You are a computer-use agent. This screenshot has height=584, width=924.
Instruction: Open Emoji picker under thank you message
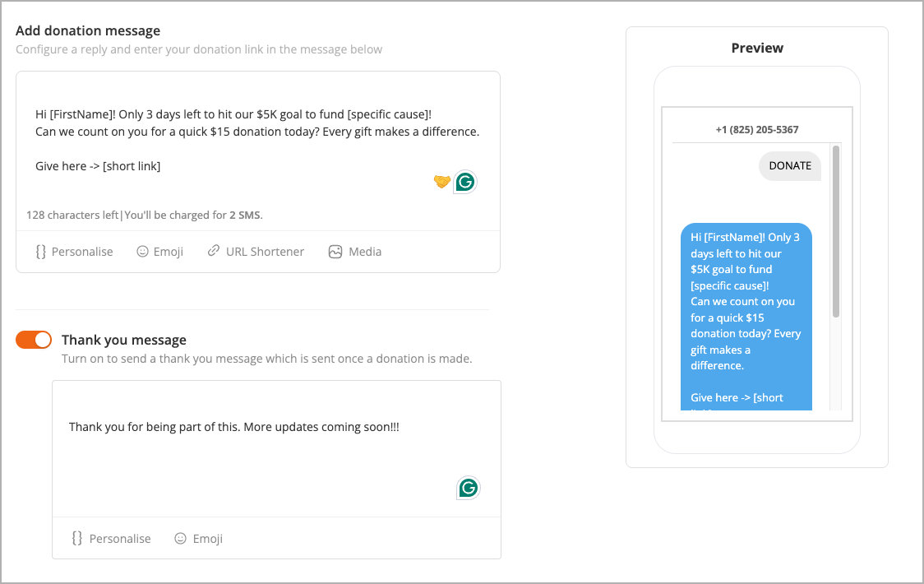pos(199,539)
